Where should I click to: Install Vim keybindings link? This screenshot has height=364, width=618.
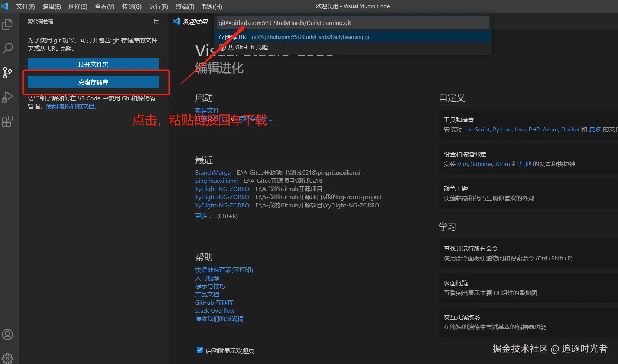462,164
